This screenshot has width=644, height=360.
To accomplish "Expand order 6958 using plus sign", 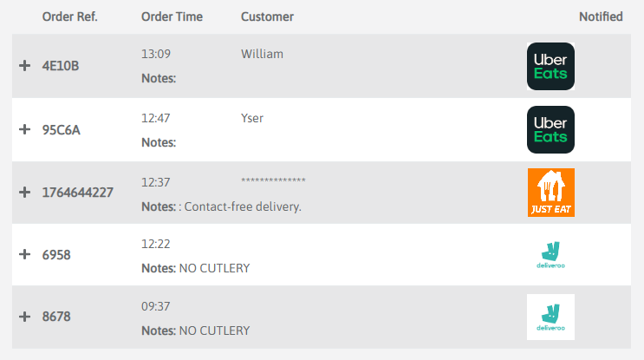I will click(25, 255).
